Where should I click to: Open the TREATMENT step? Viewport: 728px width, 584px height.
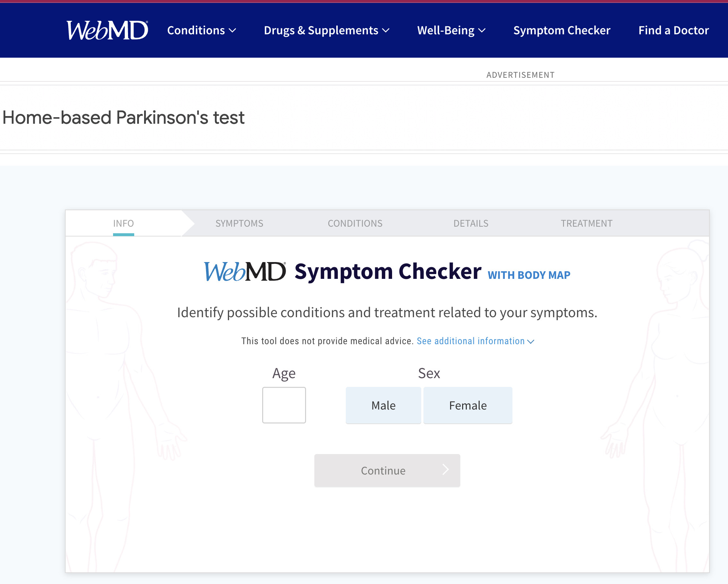(x=586, y=223)
